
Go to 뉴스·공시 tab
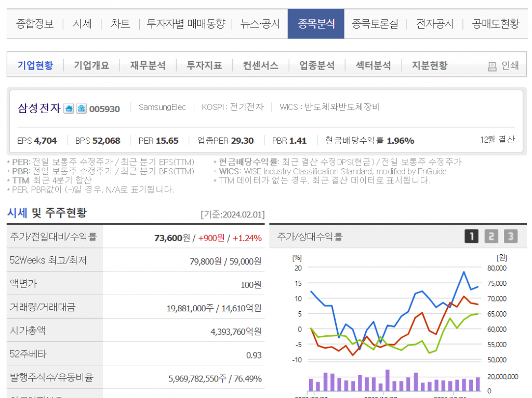[x=260, y=24]
